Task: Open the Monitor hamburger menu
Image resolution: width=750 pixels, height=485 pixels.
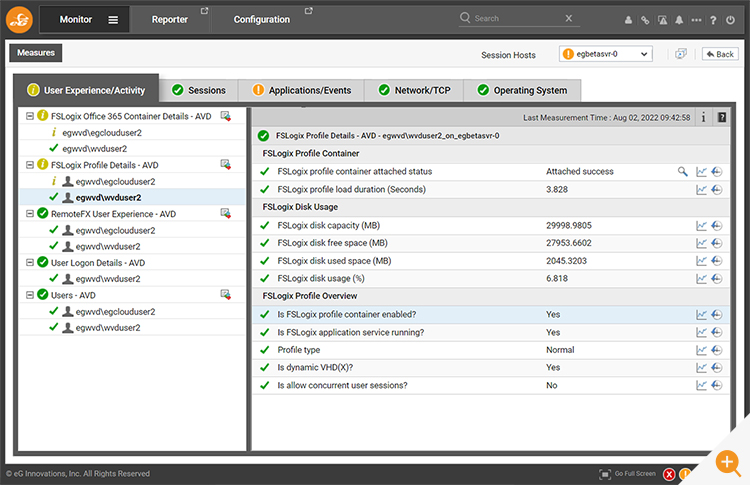Action: pos(113,20)
